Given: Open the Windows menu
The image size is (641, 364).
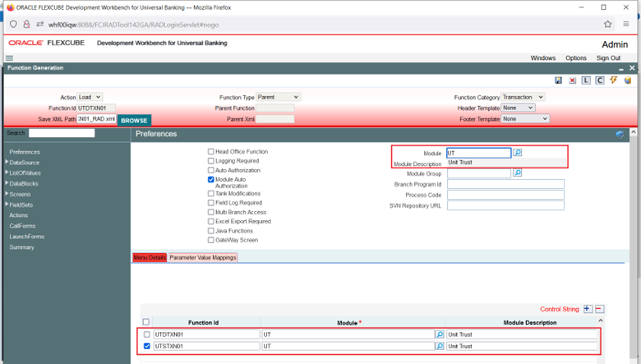Looking at the screenshot, I should tap(543, 58).
